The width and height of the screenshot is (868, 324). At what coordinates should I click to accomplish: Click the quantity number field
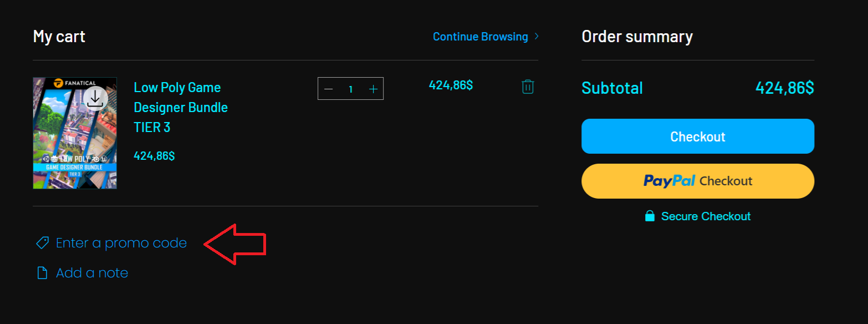[x=351, y=89]
